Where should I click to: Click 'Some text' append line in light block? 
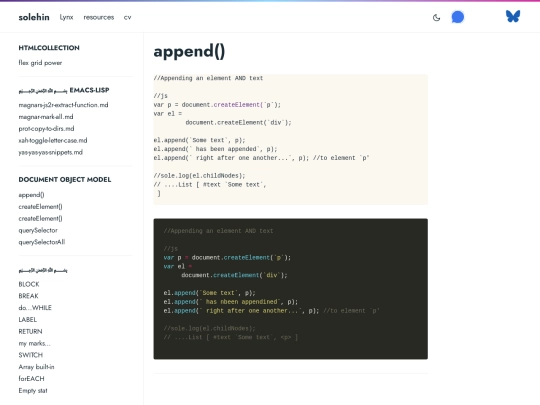tap(199, 140)
